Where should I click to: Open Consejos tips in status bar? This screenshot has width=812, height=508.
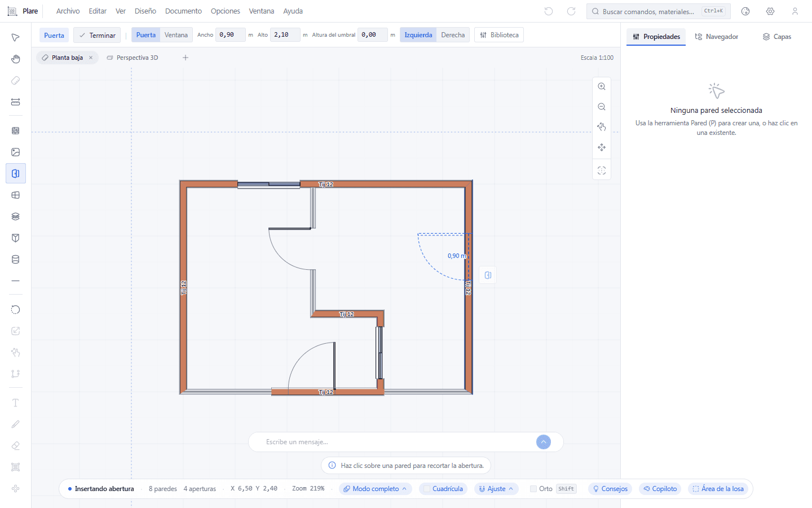(610, 489)
